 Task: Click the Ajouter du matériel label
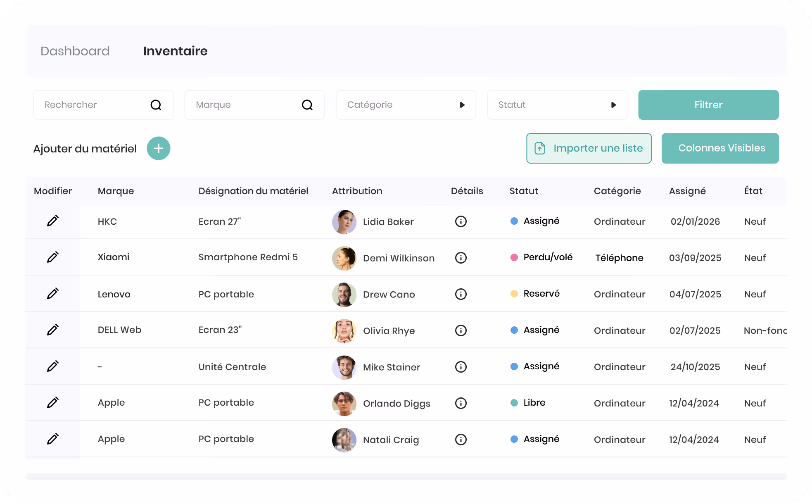tap(85, 149)
